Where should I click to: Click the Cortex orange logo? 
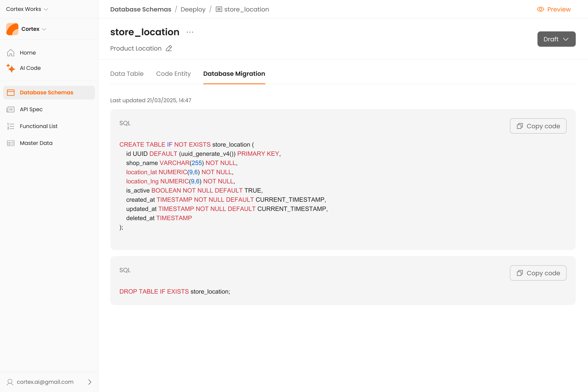(x=12, y=29)
